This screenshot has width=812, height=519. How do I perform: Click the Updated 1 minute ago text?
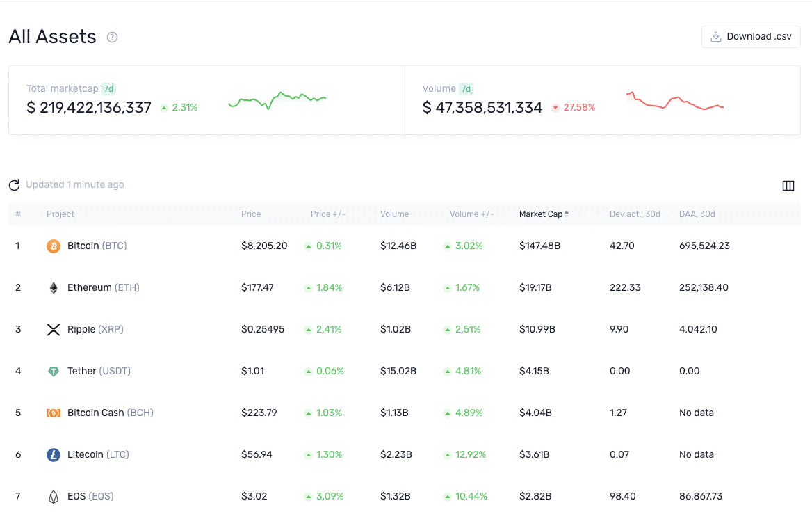(75, 184)
